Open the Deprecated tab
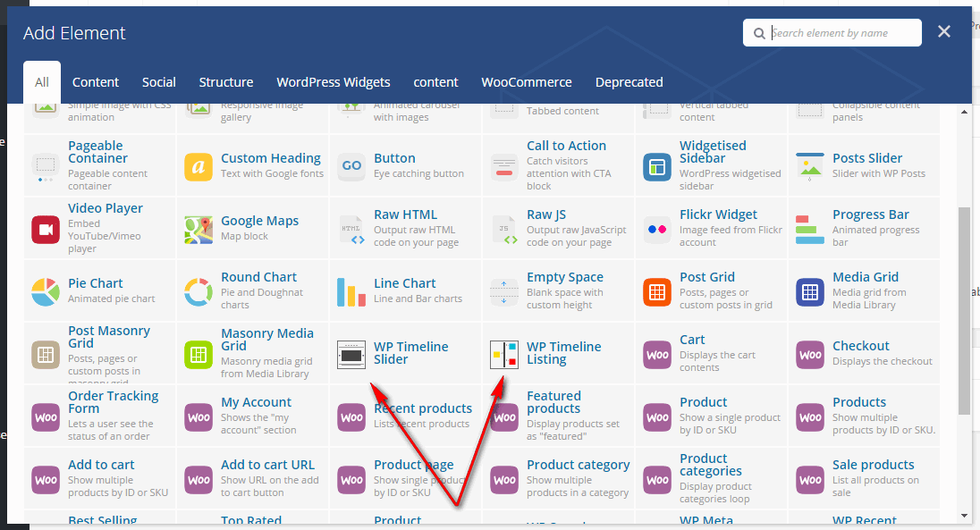The height and width of the screenshot is (530, 980). [x=629, y=82]
